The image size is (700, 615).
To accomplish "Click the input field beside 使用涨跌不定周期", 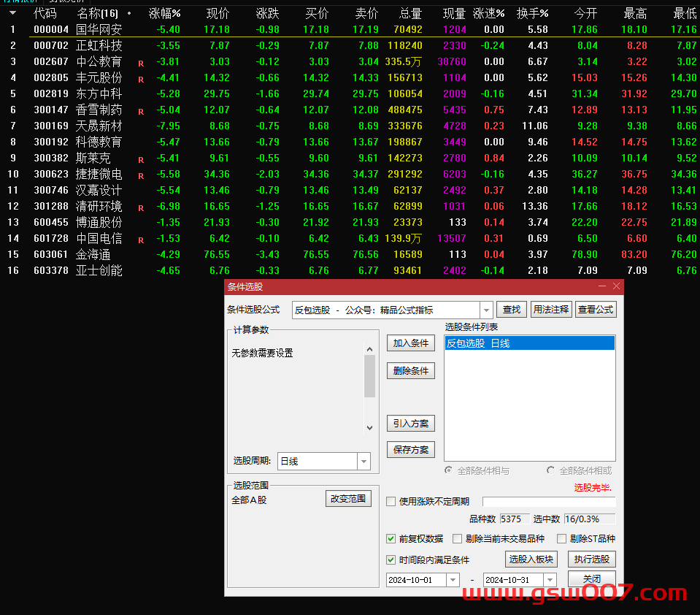I will (x=549, y=502).
